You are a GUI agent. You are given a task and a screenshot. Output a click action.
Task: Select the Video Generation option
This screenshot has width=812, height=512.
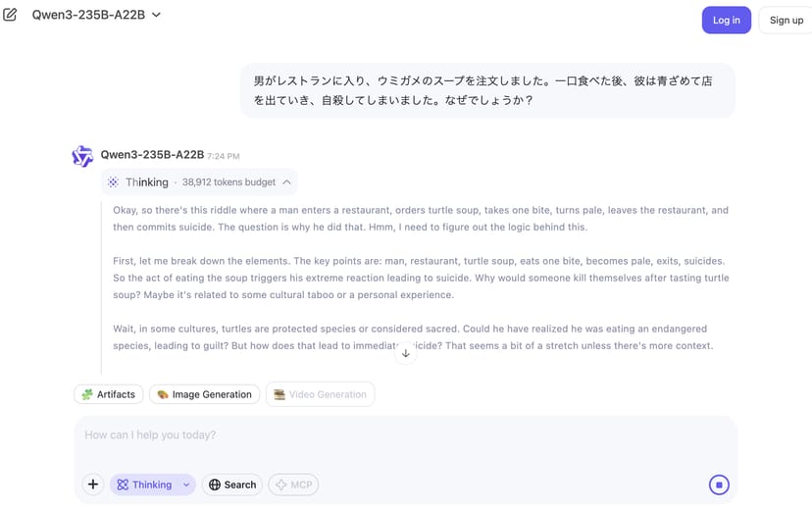click(320, 394)
